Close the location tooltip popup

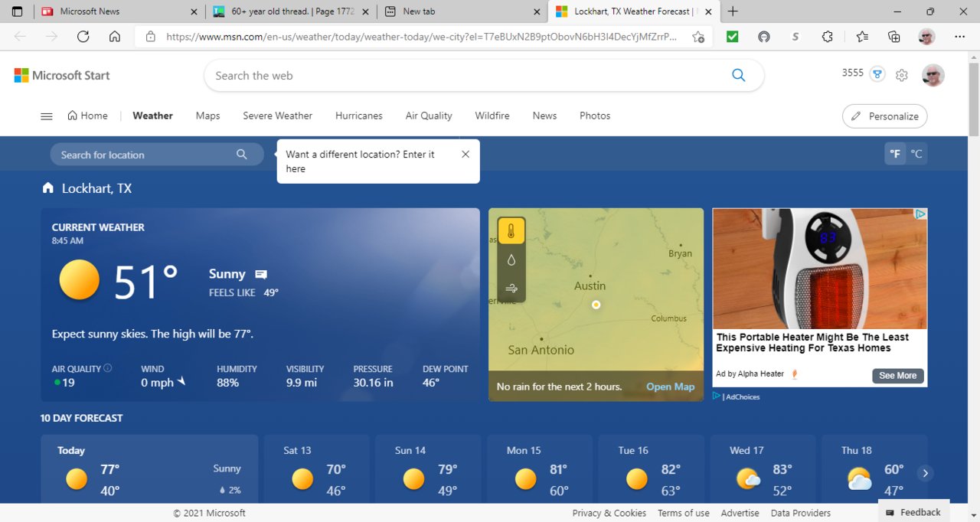coord(465,154)
